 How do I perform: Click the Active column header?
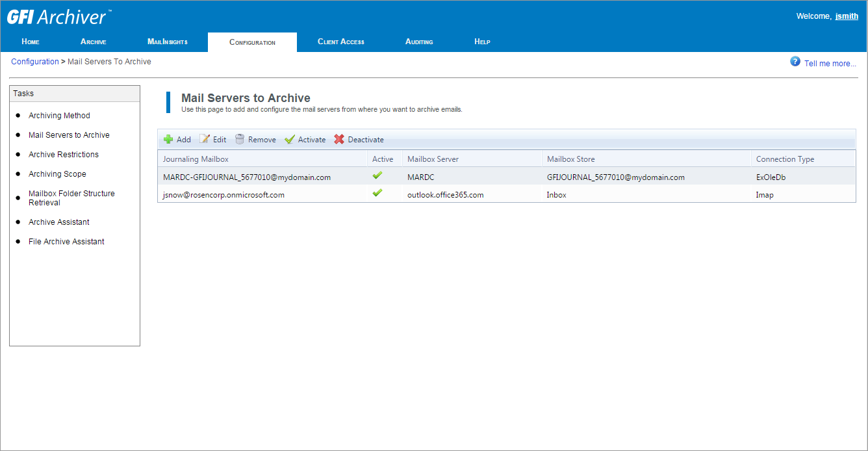(x=385, y=159)
